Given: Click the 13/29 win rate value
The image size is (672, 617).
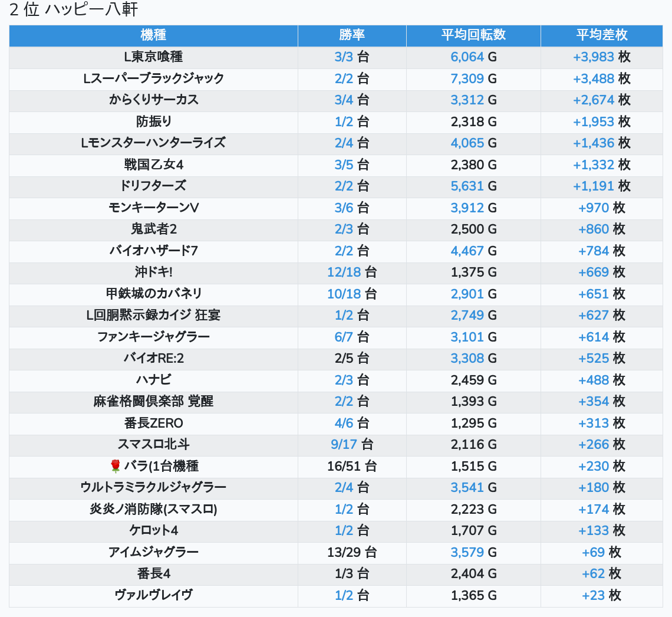Looking at the screenshot, I should [x=352, y=552].
